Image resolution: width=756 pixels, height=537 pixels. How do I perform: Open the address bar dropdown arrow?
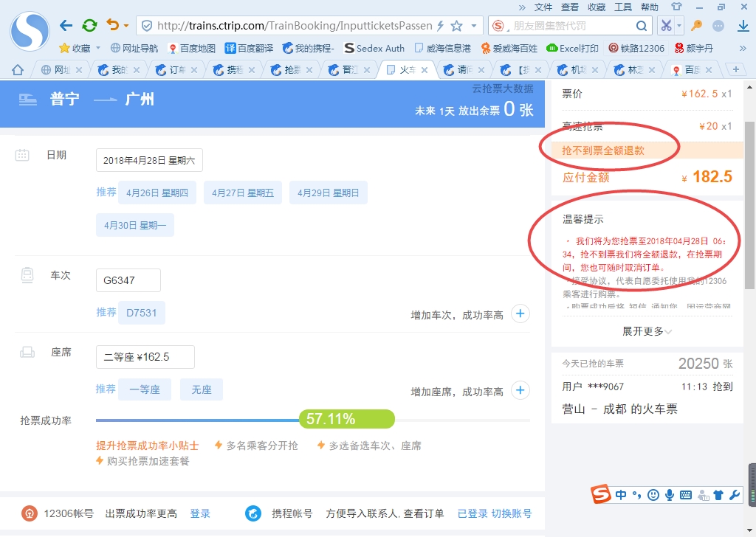[x=473, y=26]
